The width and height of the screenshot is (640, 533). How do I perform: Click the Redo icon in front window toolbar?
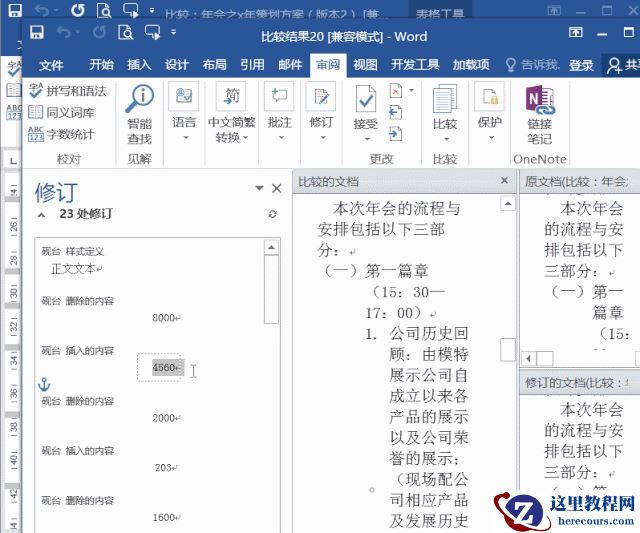click(99, 32)
